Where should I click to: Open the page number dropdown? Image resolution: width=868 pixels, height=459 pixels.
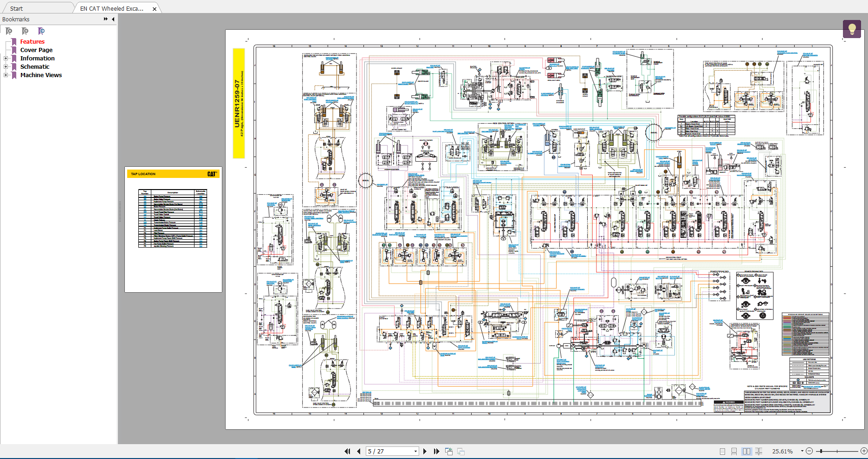coord(415,451)
